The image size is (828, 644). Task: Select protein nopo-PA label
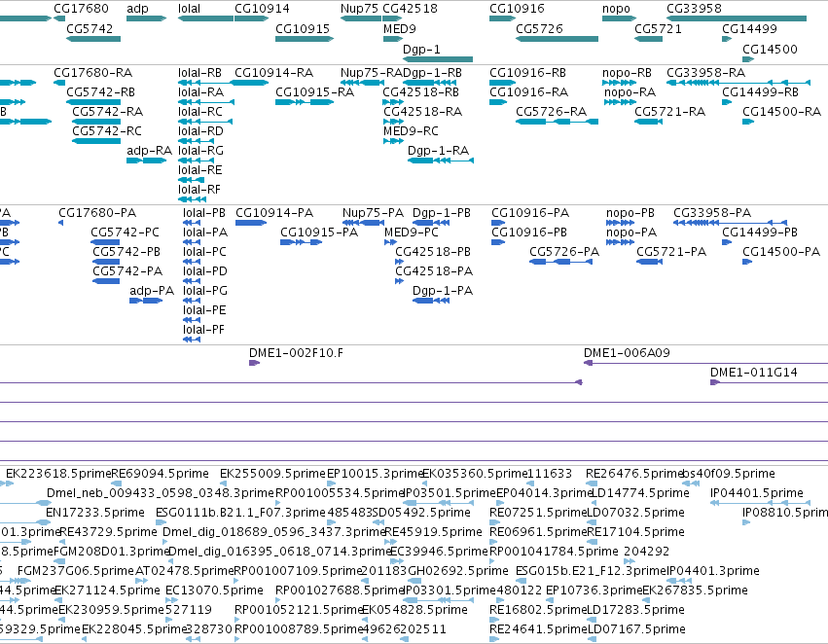pos(631,233)
